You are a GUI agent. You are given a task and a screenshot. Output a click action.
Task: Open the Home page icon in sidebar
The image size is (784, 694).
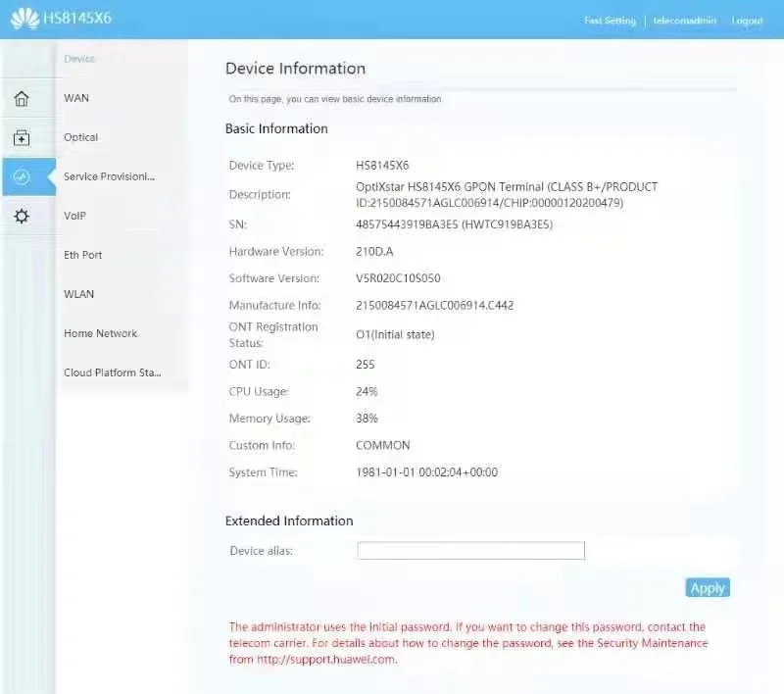click(22, 99)
